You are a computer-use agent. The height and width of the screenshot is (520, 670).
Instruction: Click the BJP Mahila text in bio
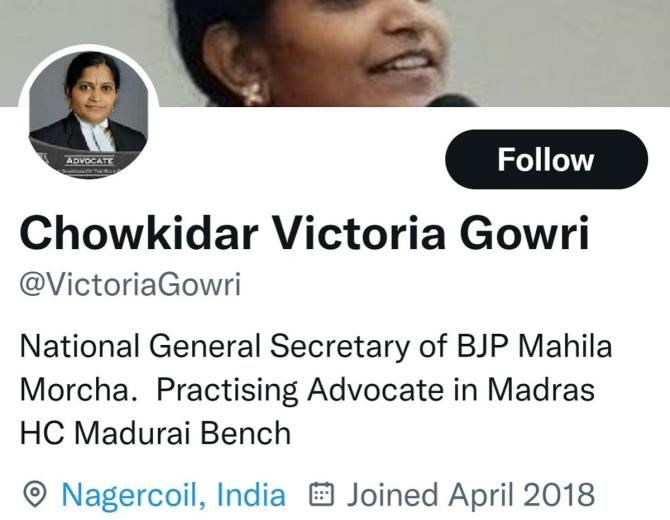[534, 346]
